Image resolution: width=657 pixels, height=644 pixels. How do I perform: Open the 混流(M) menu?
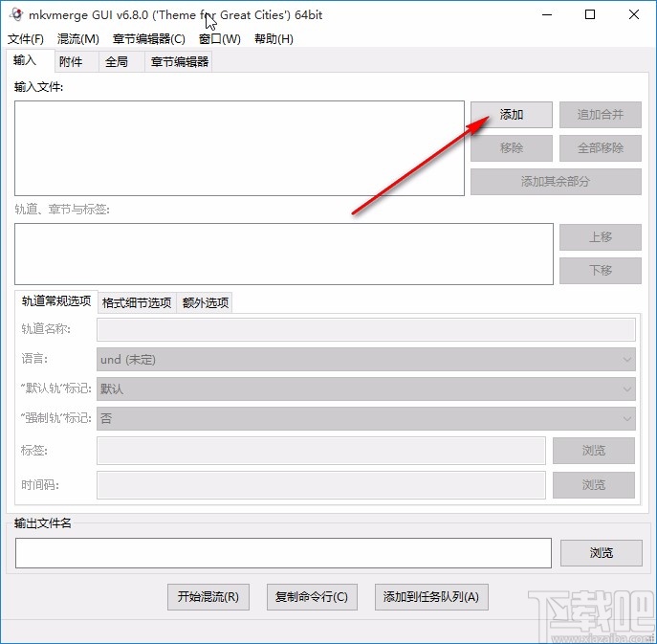pyautogui.click(x=77, y=39)
